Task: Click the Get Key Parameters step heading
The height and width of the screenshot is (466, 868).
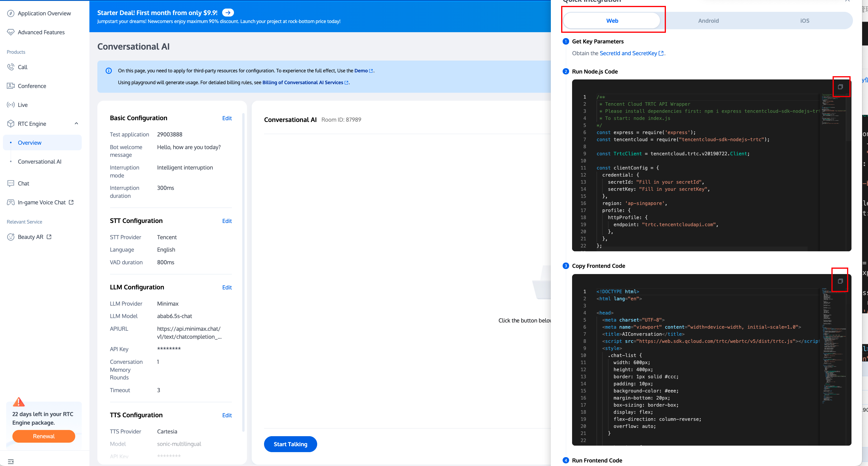Action: point(598,41)
